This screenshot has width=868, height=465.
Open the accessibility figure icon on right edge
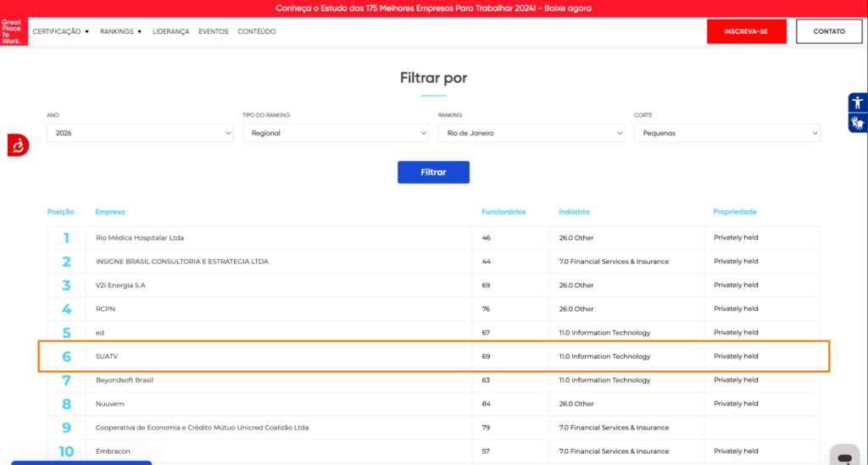coord(858,102)
